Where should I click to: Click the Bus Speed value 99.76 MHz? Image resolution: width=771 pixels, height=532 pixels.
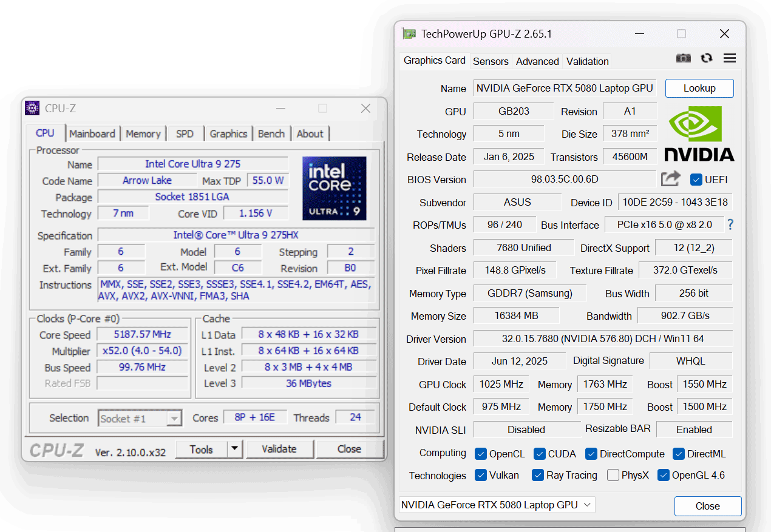[143, 367]
